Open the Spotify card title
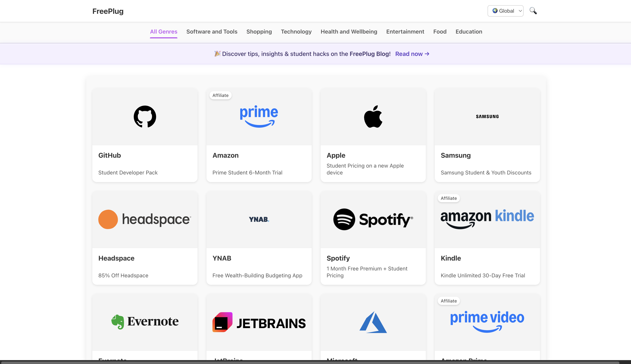This screenshot has height=364, width=631. (x=338, y=258)
